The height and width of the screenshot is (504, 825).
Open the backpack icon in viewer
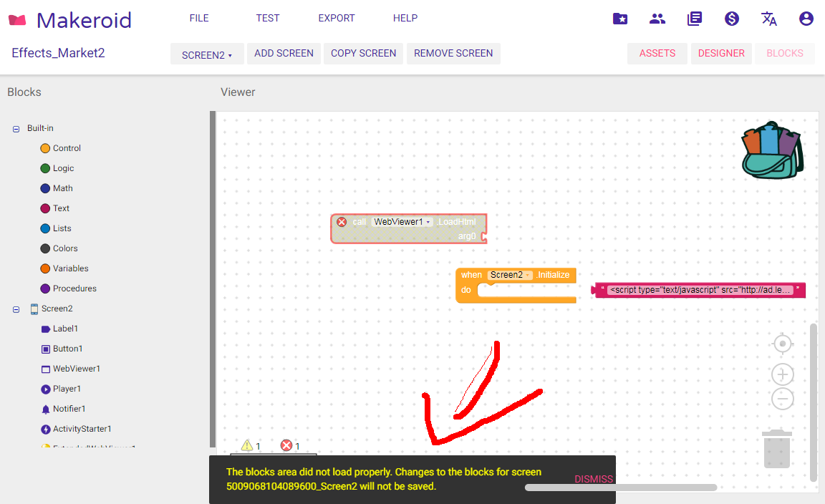point(772,151)
